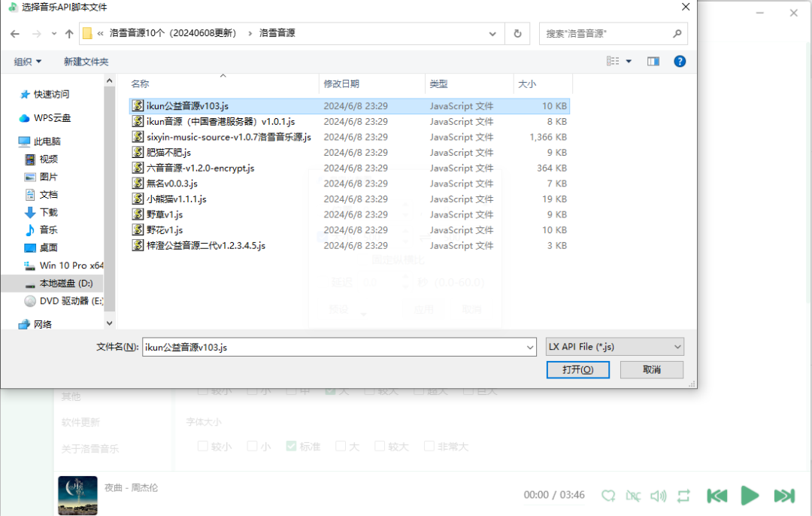Open recent locations dropdown arrow
Viewport: 812px width, 516px height.
pyautogui.click(x=54, y=34)
